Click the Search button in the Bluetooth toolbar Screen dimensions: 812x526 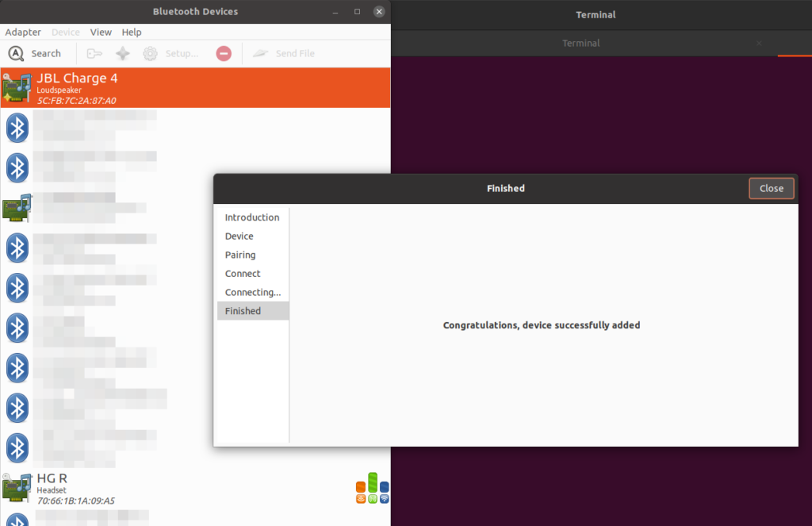click(x=34, y=53)
